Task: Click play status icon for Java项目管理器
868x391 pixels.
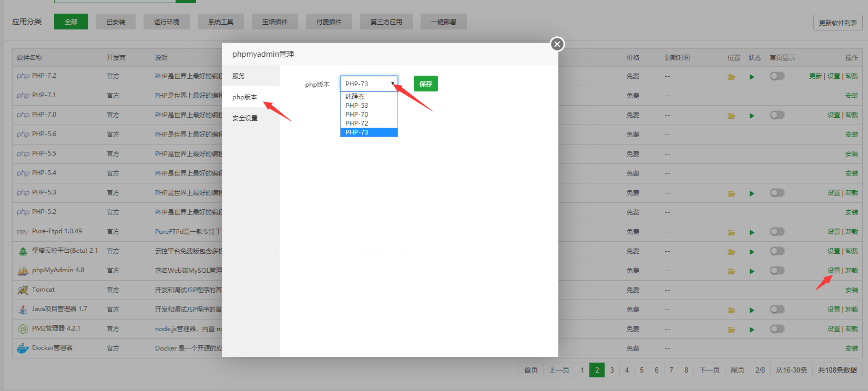Action: (752, 310)
